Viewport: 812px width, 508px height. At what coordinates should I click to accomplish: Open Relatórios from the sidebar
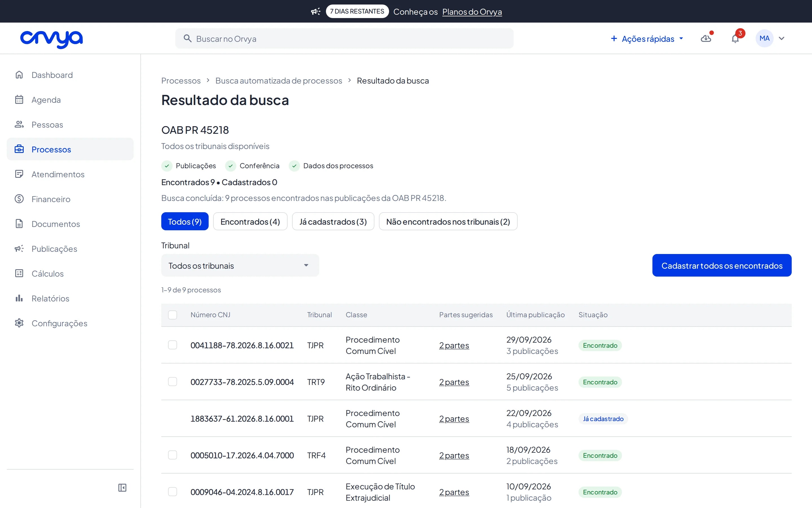pos(70,298)
